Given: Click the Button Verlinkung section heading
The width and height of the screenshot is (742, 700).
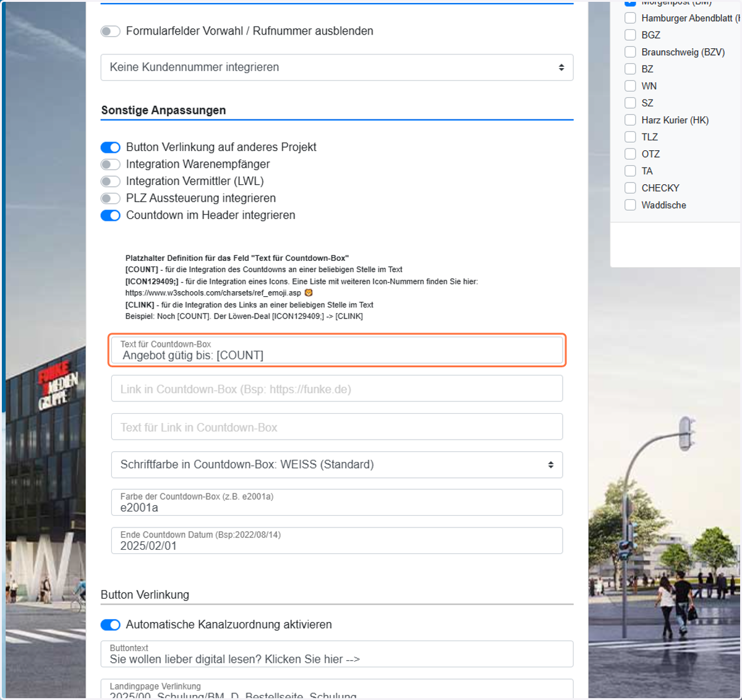Looking at the screenshot, I should 145,595.
